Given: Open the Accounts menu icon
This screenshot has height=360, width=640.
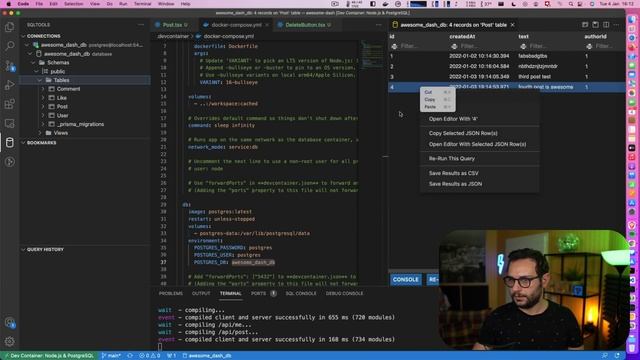Looking at the screenshot, I should click(x=9, y=322).
